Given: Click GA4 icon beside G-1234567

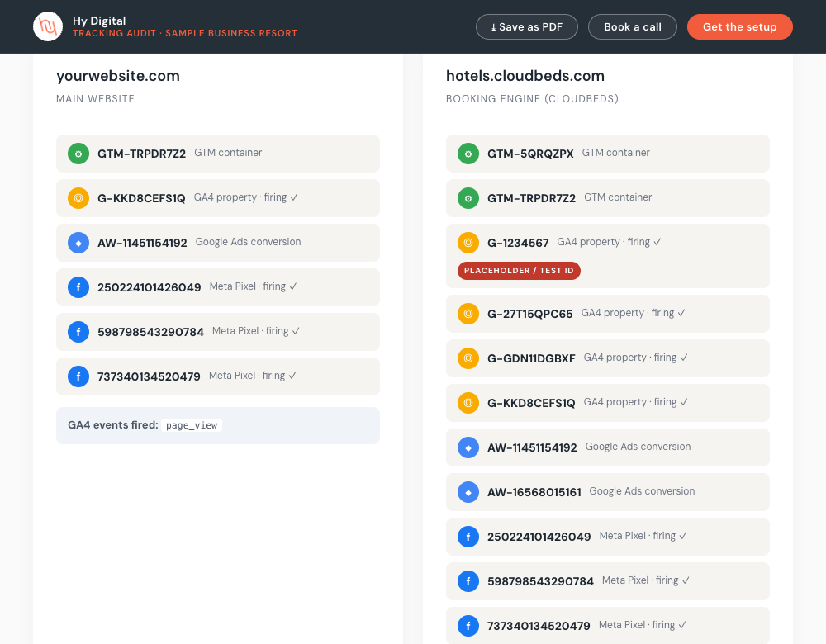Looking at the screenshot, I should tap(468, 243).
